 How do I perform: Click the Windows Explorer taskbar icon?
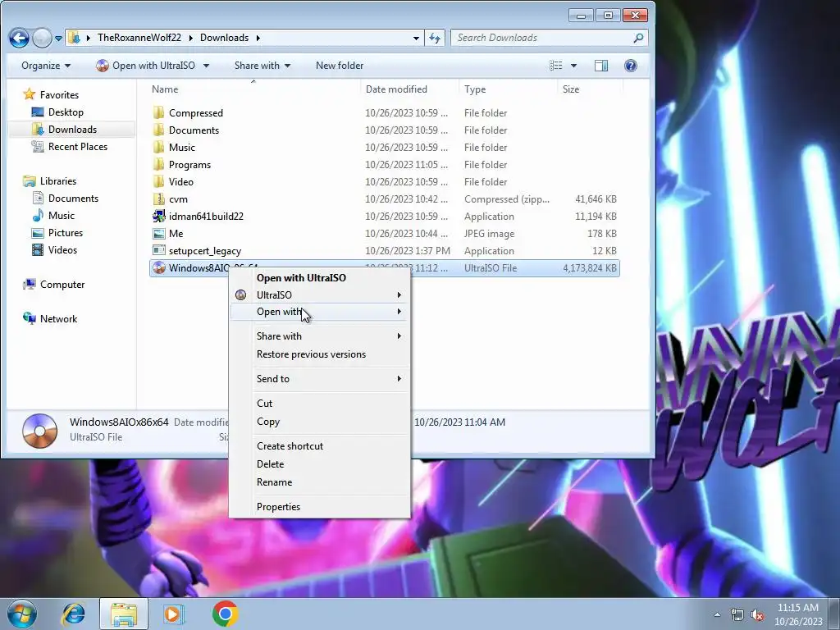[x=124, y=614]
